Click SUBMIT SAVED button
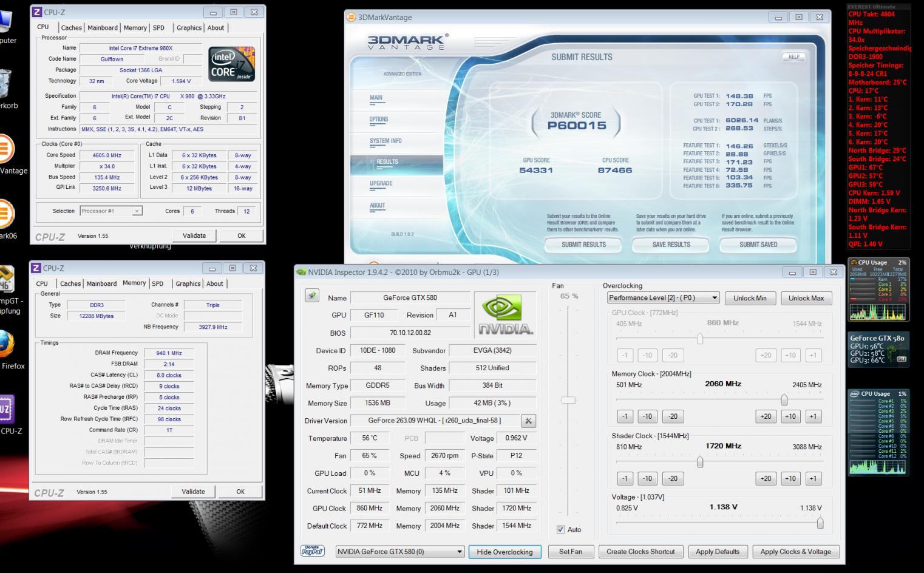Screen dimensions: 924x573 758,245
